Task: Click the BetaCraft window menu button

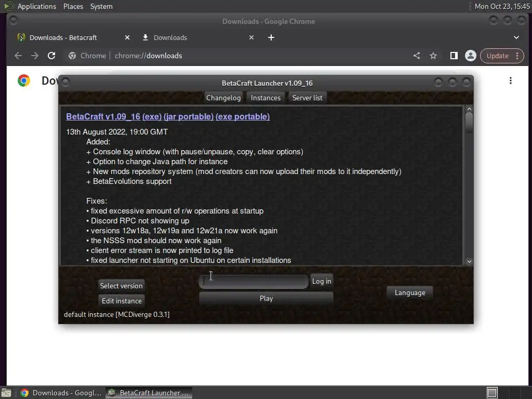Action: (x=65, y=82)
